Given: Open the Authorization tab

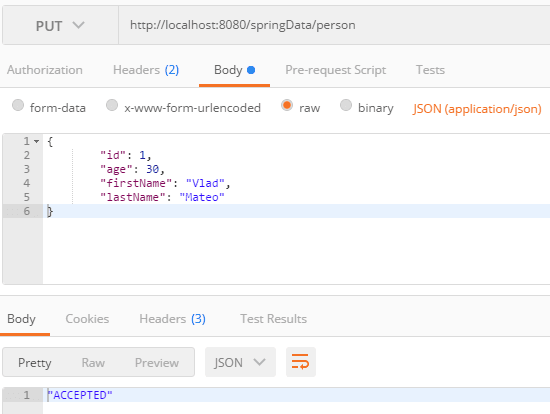Looking at the screenshot, I should tap(45, 70).
